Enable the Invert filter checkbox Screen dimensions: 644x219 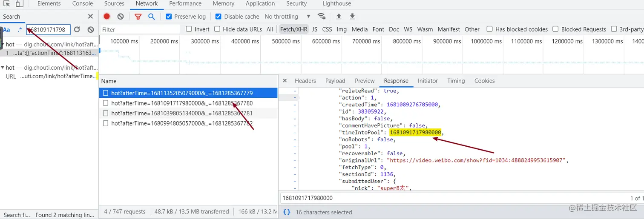click(x=189, y=29)
